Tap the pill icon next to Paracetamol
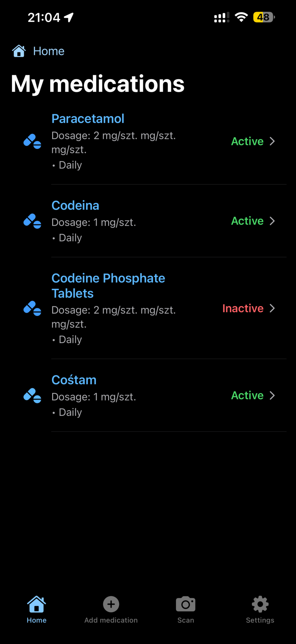The height and width of the screenshot is (644, 296). [33, 141]
